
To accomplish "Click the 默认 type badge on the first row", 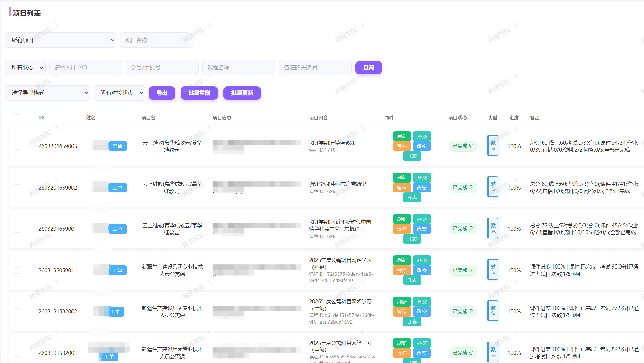I will 492,146.
